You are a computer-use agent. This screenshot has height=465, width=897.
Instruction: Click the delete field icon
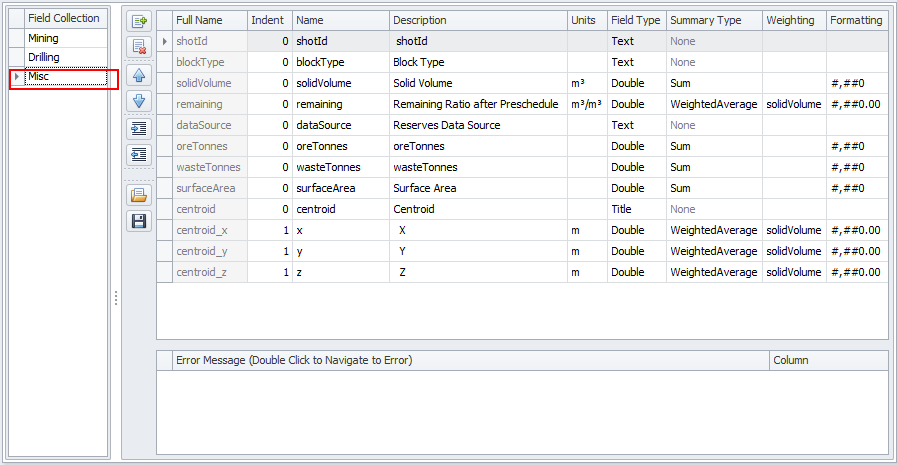click(139, 46)
